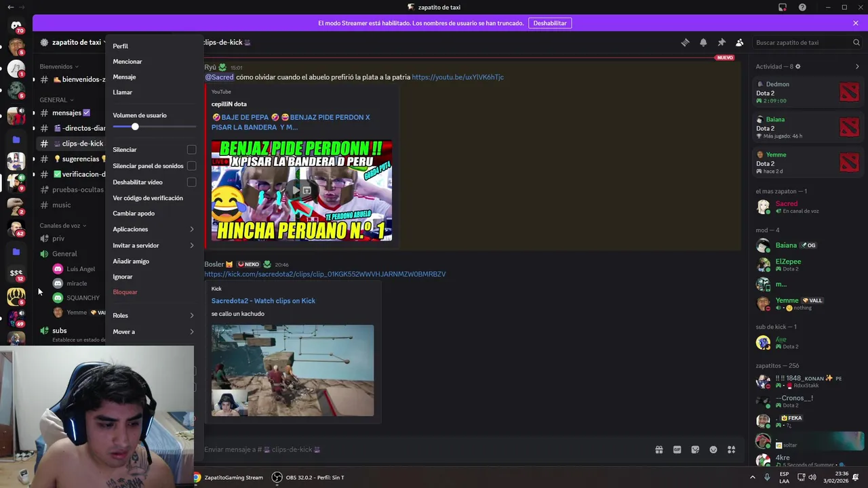Open the $$$ server icon
Image resolution: width=868 pixels, height=488 pixels.
(x=16, y=273)
